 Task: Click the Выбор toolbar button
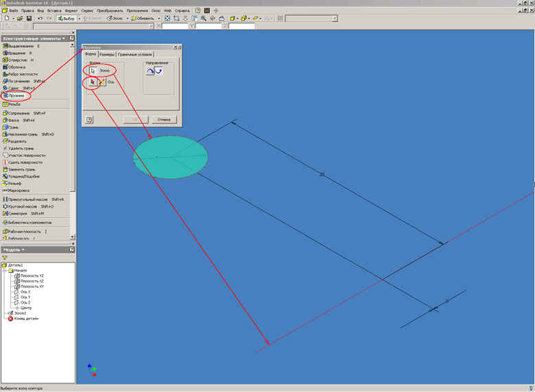(67, 19)
